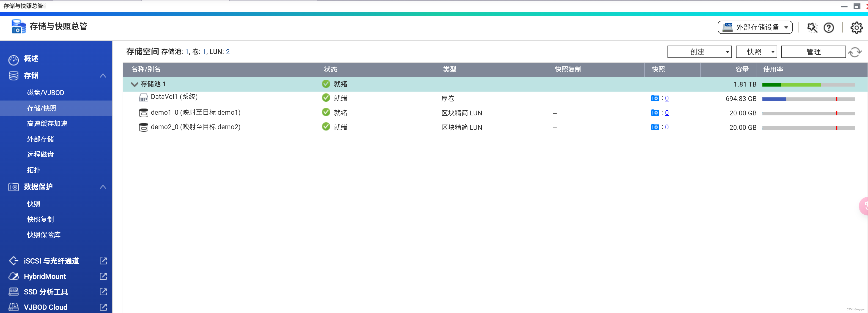Open iSCSI 与光纤通道 external link icon
This screenshot has height=313, width=868.
[103, 261]
